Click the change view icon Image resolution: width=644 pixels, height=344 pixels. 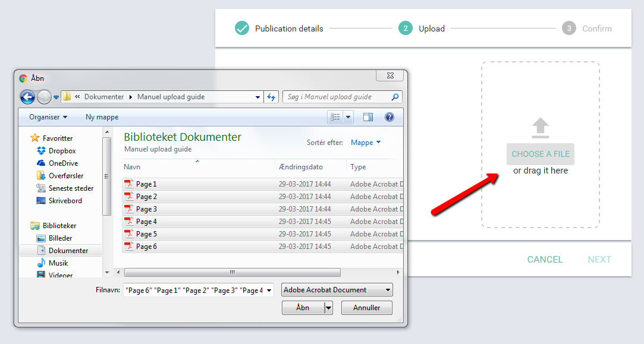tap(335, 117)
